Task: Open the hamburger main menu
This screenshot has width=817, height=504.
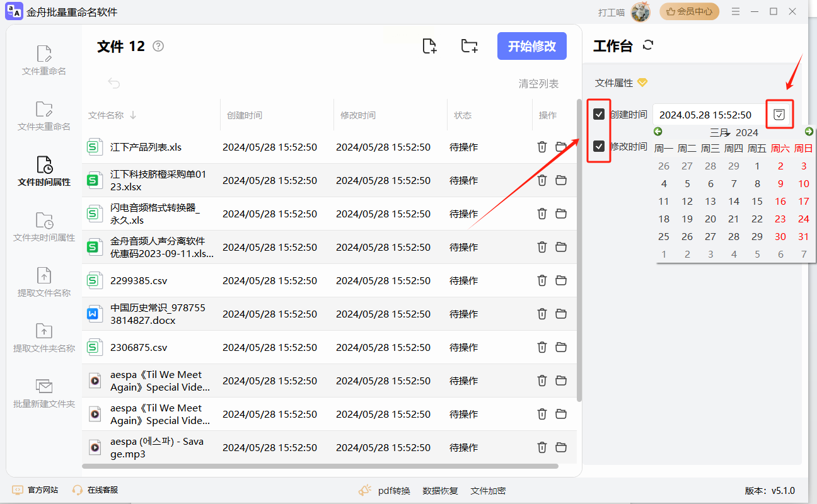Action: click(x=736, y=11)
